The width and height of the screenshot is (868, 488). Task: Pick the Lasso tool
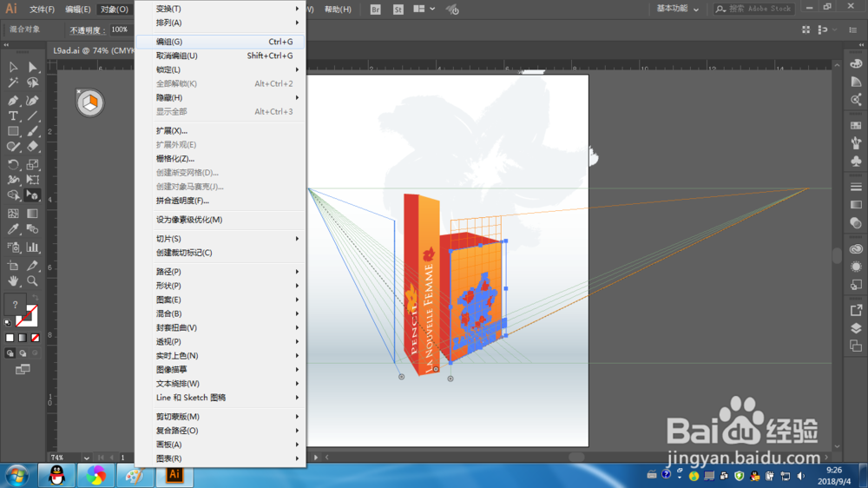tap(33, 83)
